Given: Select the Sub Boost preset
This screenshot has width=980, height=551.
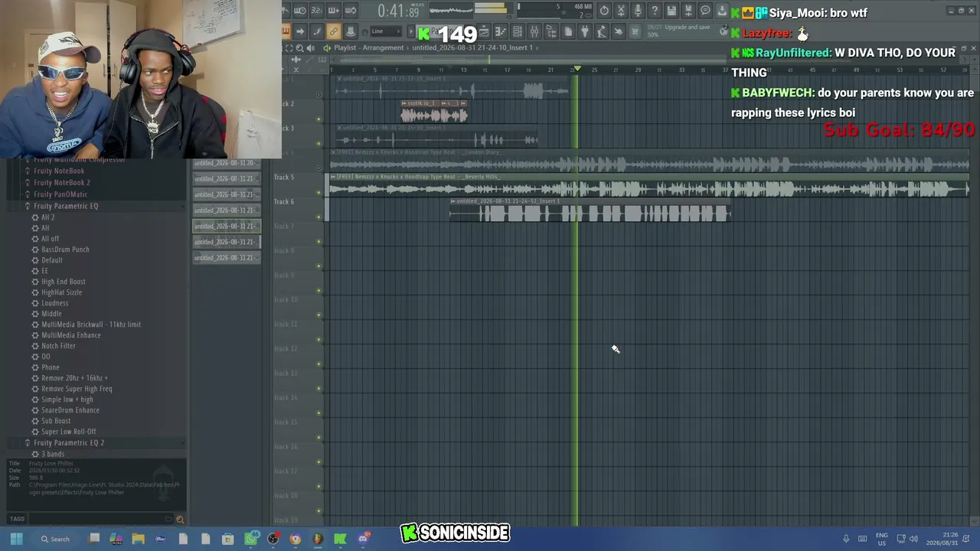Looking at the screenshot, I should 56,421.
